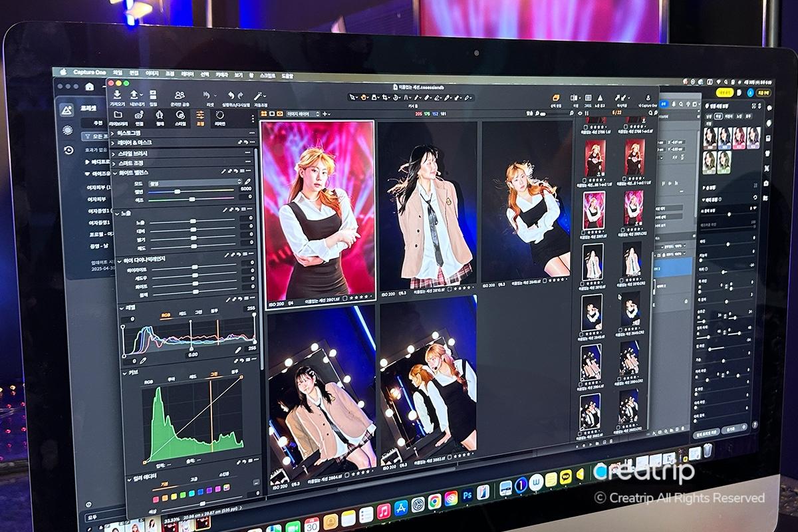Click the Online Share people icon
The width and height of the screenshot is (798, 532).
click(179, 96)
